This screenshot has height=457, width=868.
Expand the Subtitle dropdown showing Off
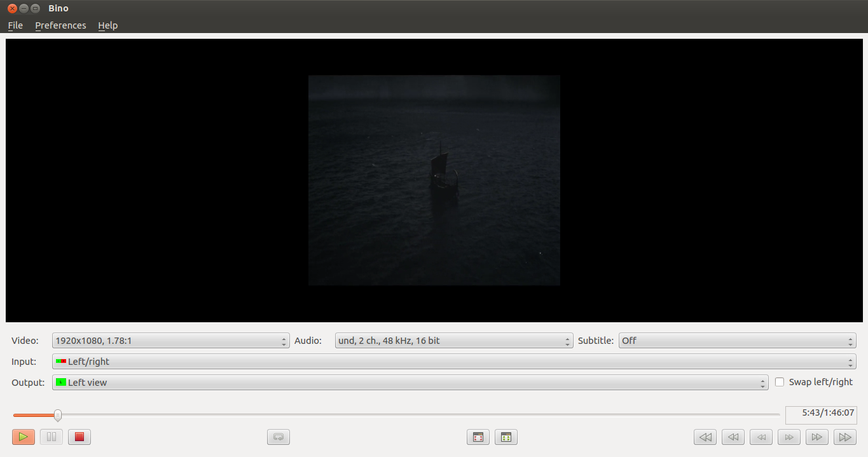(737, 341)
